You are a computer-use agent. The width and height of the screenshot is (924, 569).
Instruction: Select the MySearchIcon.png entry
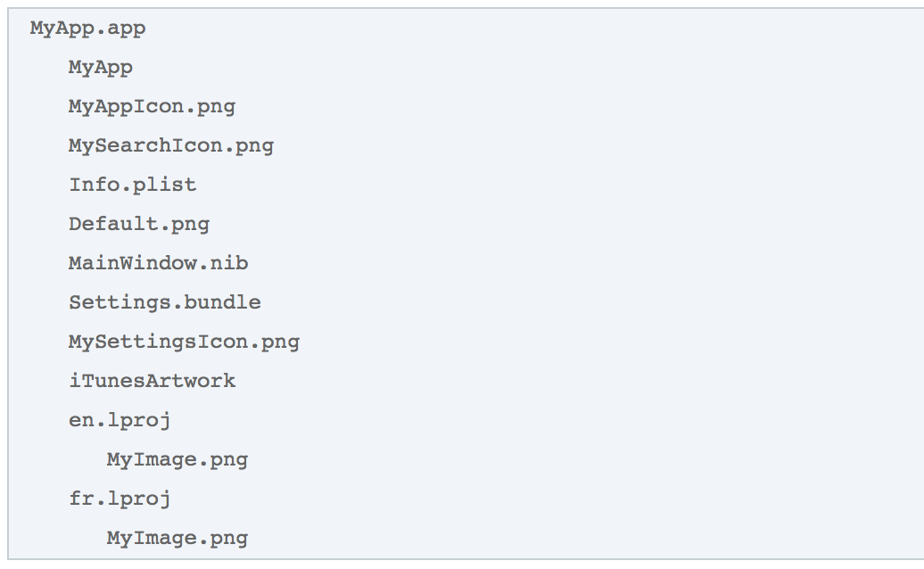pos(170,145)
